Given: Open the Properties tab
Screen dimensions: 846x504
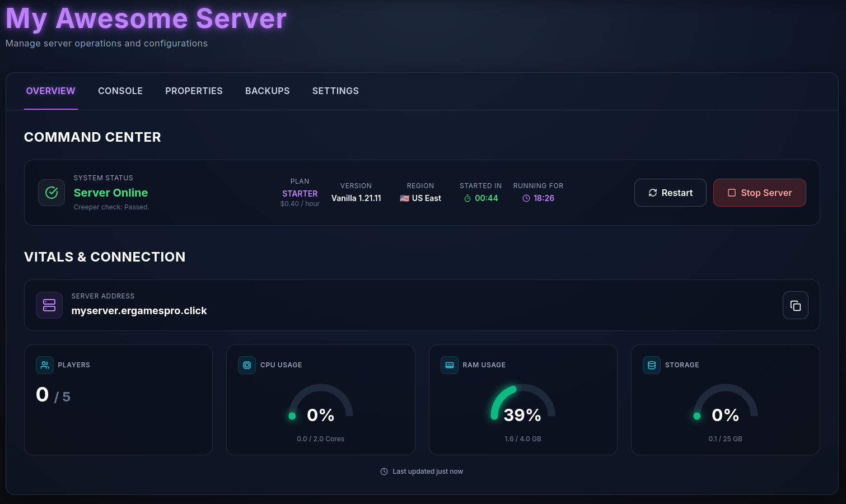Looking at the screenshot, I should tap(194, 91).
